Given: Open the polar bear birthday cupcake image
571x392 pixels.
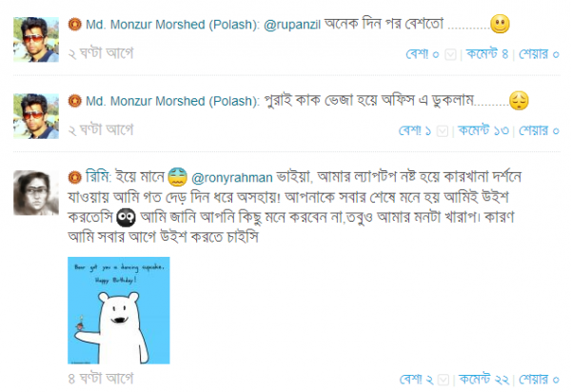Looking at the screenshot, I should click(x=118, y=309).
